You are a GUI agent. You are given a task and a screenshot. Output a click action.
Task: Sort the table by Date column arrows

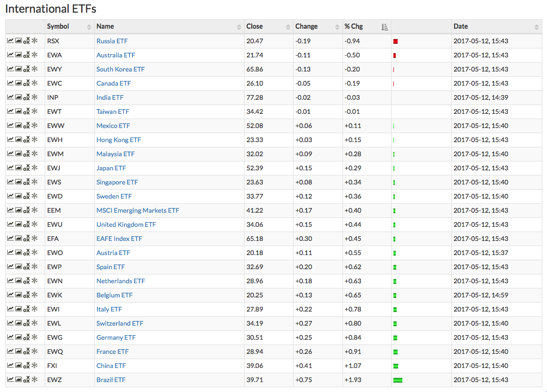click(x=537, y=27)
